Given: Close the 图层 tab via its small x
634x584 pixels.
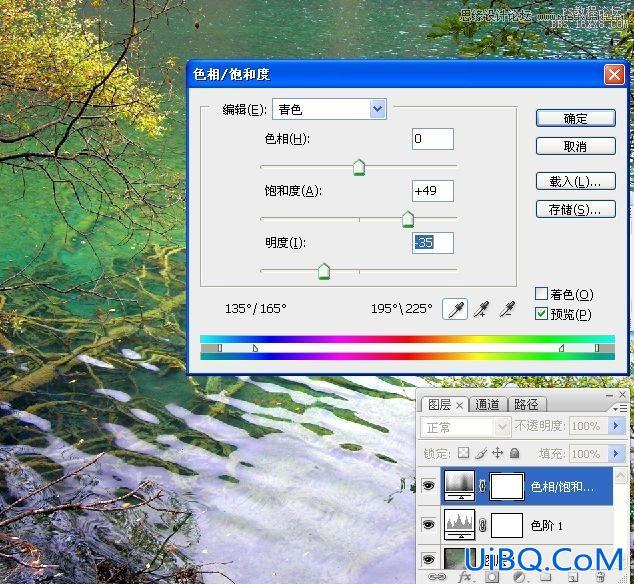Looking at the screenshot, I should (459, 405).
